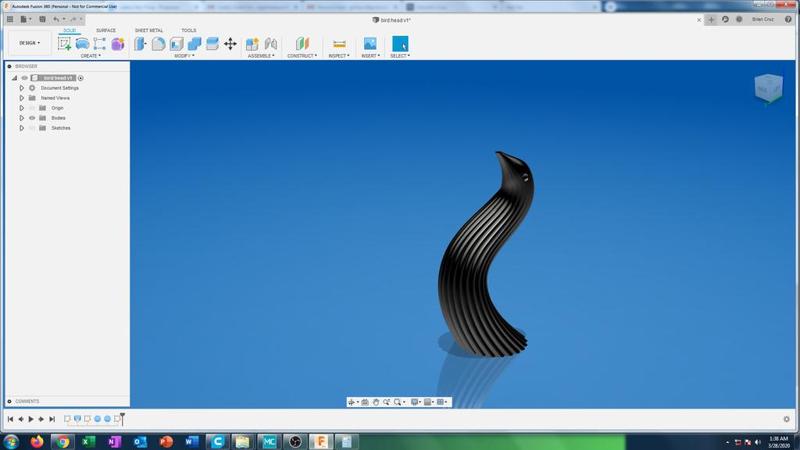Open the INSERT dropdown menu
This screenshot has height=450, width=800.
point(371,56)
